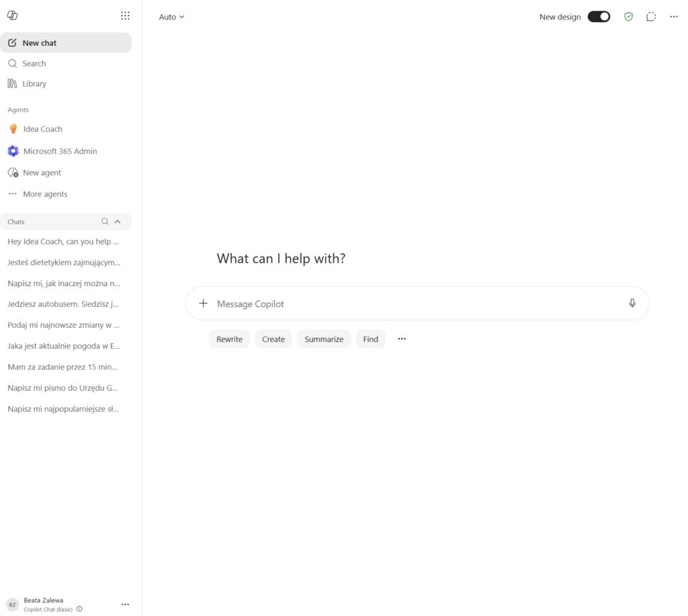Open the Idea Coach agent
688x616 pixels.
click(x=66, y=129)
